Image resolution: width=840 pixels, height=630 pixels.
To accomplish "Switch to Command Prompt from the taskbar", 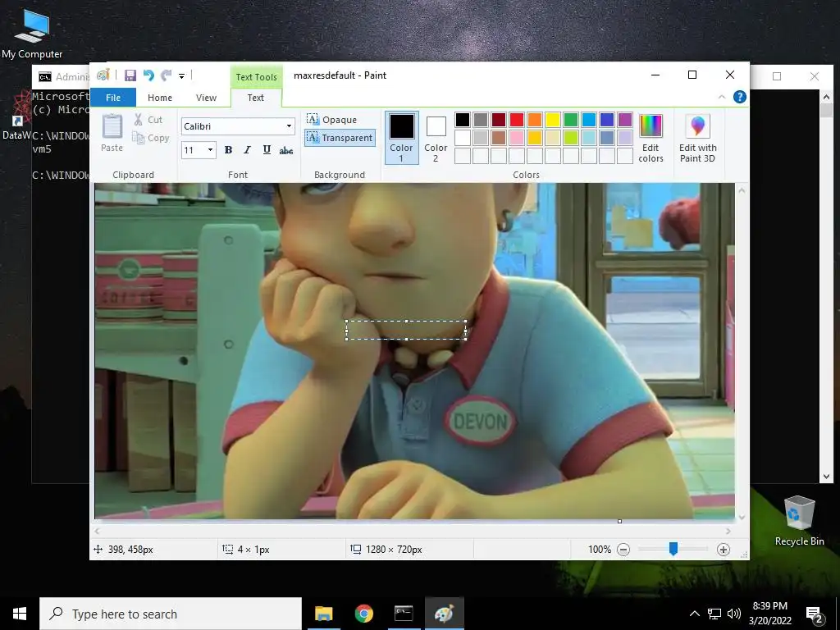I will 404,614.
